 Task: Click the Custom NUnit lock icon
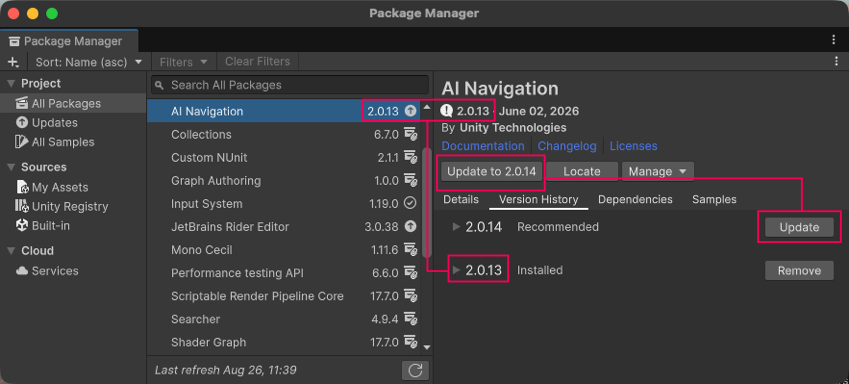(410, 158)
